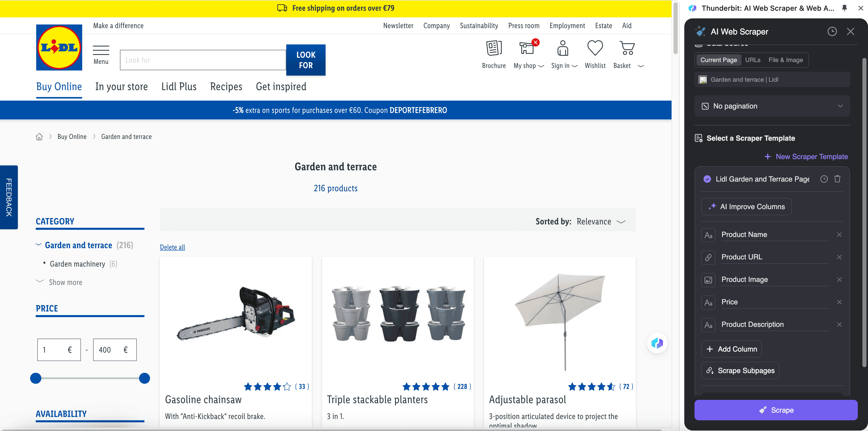Viewport: 868px width, 431px height.
Task: Click the Delete all filters link
Action: (172, 247)
